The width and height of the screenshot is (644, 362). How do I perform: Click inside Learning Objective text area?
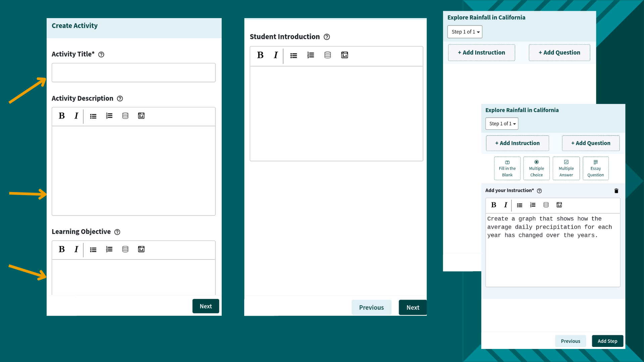[133, 278]
